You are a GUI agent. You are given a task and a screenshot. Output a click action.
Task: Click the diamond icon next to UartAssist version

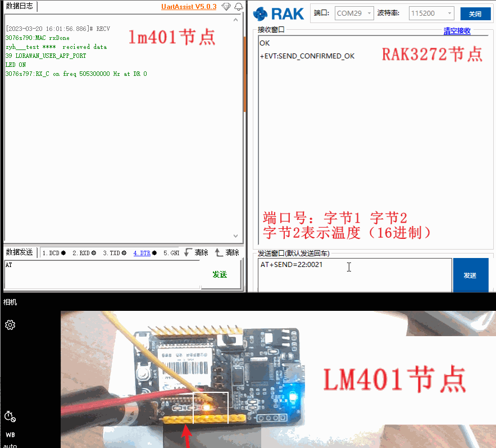(226, 6)
